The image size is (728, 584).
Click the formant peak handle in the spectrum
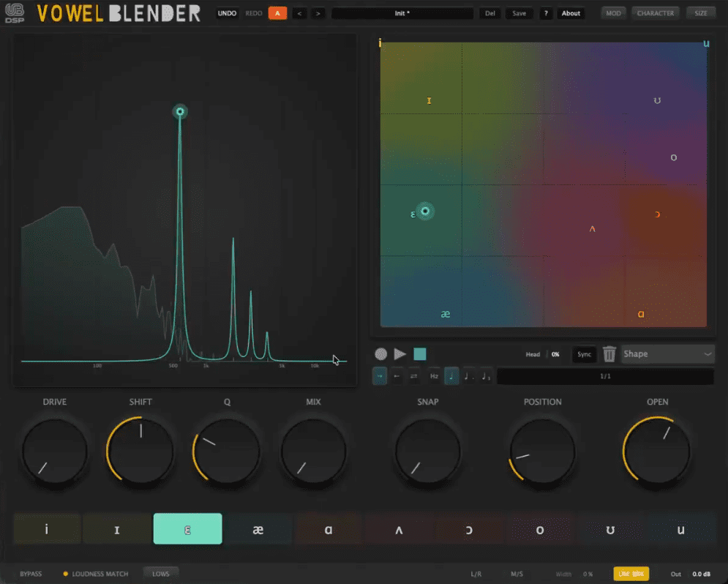pyautogui.click(x=180, y=111)
